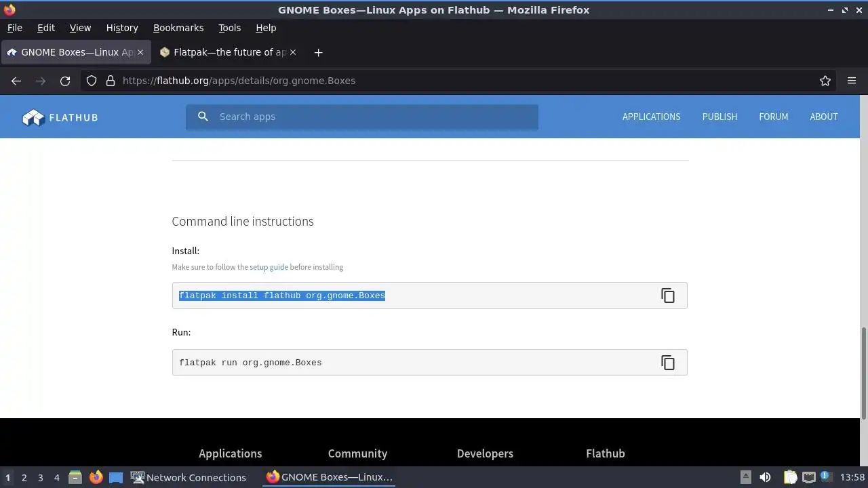Open the Help menu
Image resolution: width=868 pixels, height=488 pixels.
(x=266, y=28)
